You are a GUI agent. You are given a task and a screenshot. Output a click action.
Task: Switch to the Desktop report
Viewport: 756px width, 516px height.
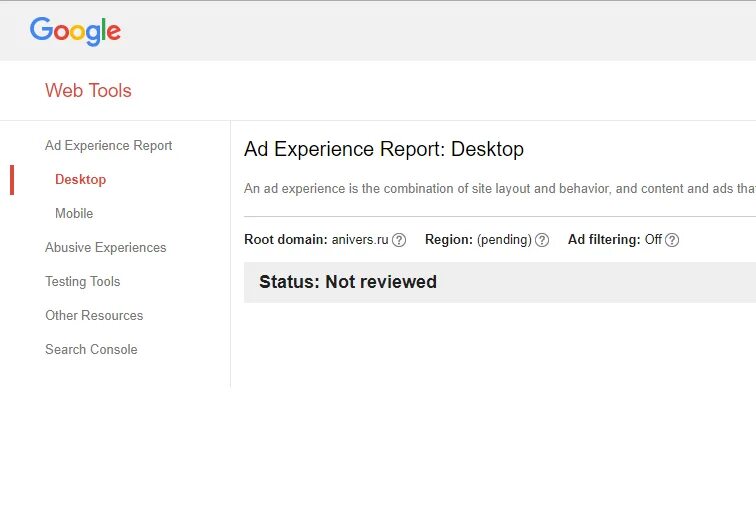[x=81, y=179]
